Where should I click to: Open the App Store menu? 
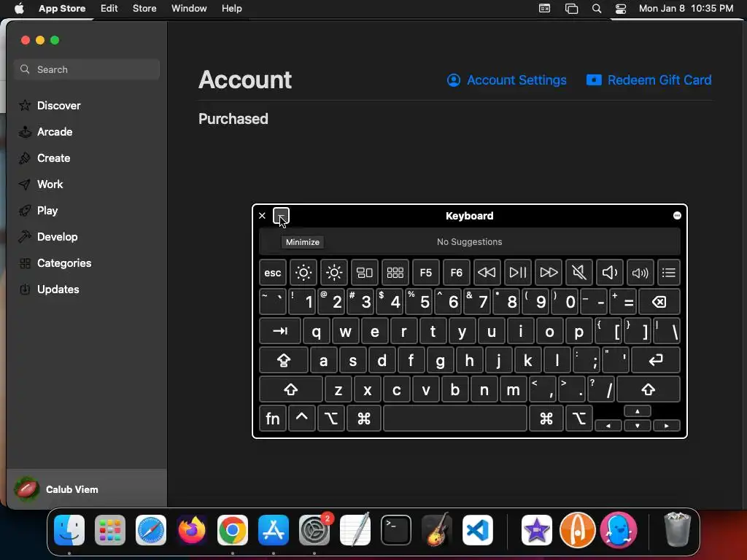(x=62, y=8)
